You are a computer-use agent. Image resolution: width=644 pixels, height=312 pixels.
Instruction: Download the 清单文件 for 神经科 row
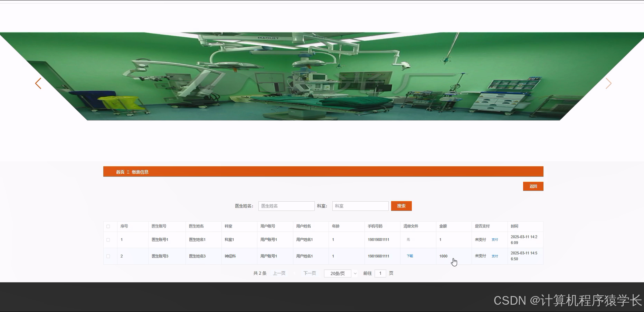(x=410, y=256)
